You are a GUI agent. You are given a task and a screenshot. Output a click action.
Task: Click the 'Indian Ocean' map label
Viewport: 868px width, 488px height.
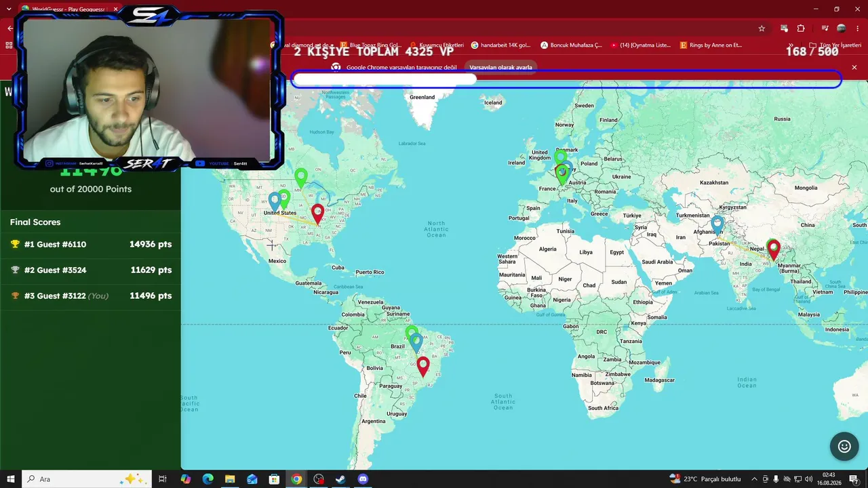(747, 382)
